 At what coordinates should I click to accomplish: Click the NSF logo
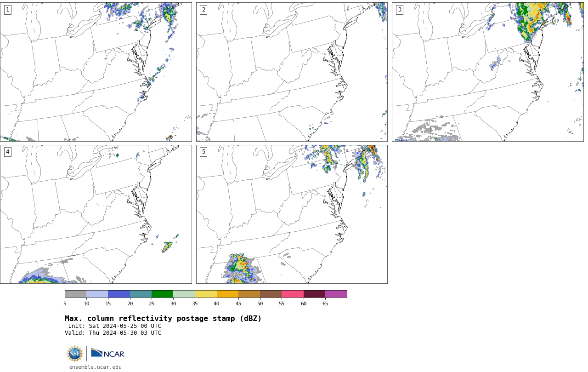[x=75, y=354]
